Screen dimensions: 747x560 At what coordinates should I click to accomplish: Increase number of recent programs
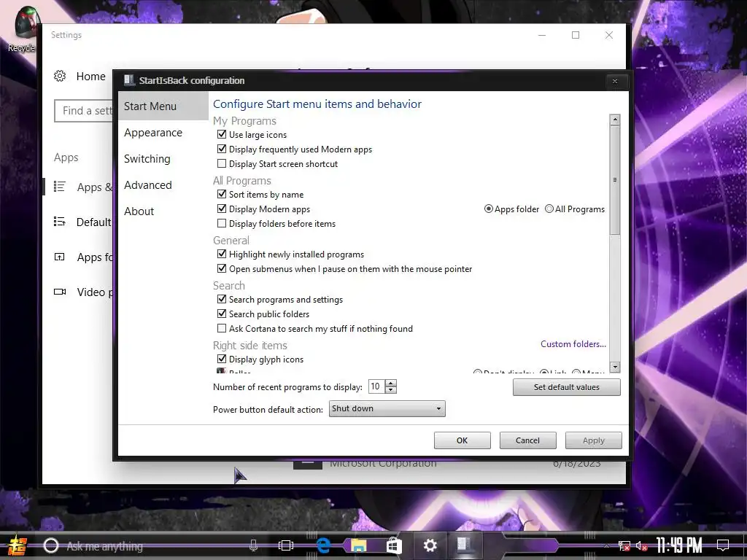click(x=391, y=383)
